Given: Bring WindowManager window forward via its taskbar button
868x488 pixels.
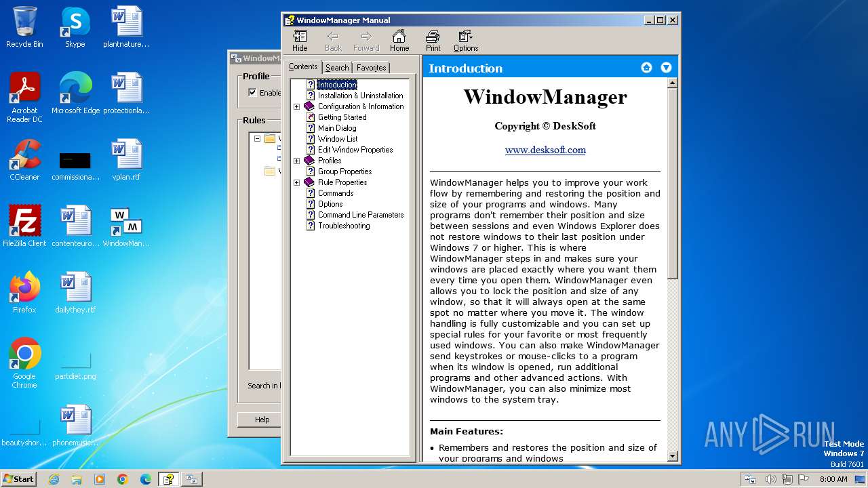Looking at the screenshot, I should [x=191, y=479].
